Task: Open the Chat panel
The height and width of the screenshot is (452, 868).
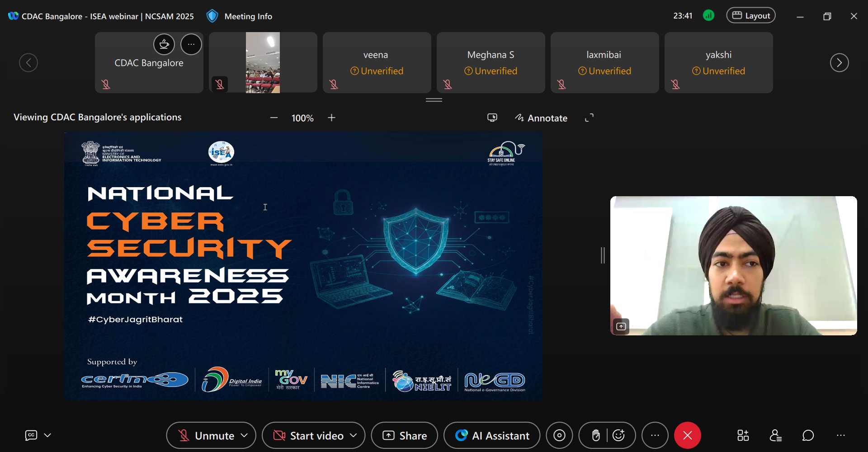Action: 808,435
